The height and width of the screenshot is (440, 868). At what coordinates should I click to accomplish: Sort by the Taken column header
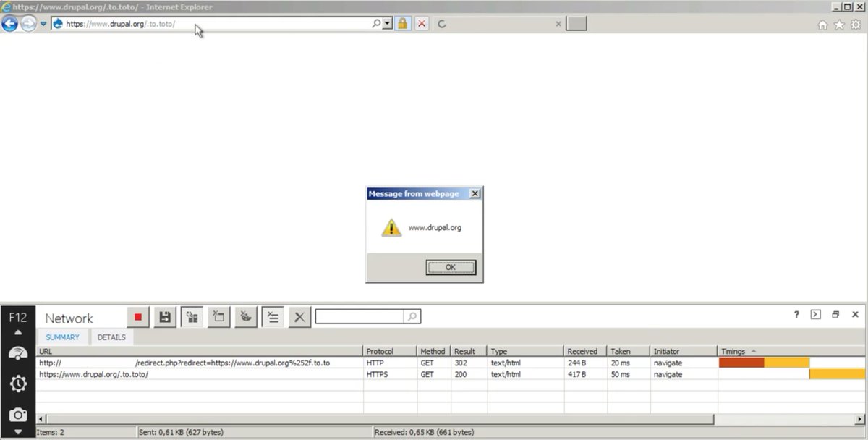click(629, 351)
